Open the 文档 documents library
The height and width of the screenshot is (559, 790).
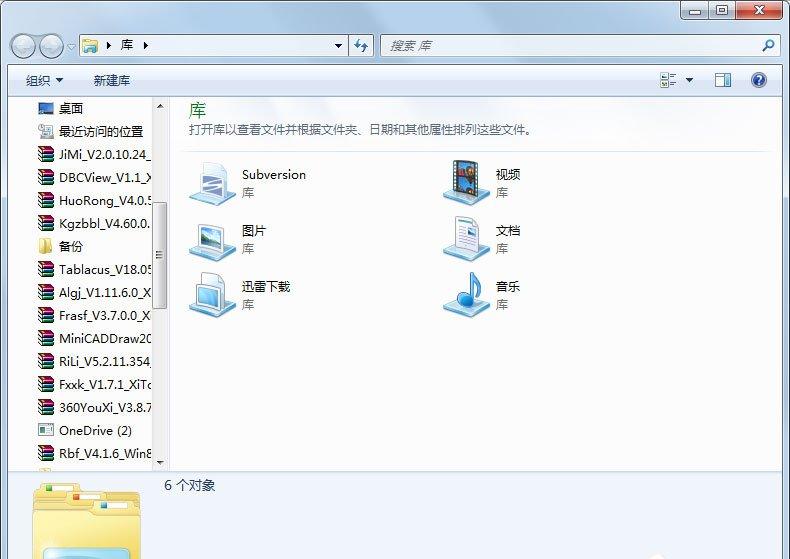pos(481,239)
